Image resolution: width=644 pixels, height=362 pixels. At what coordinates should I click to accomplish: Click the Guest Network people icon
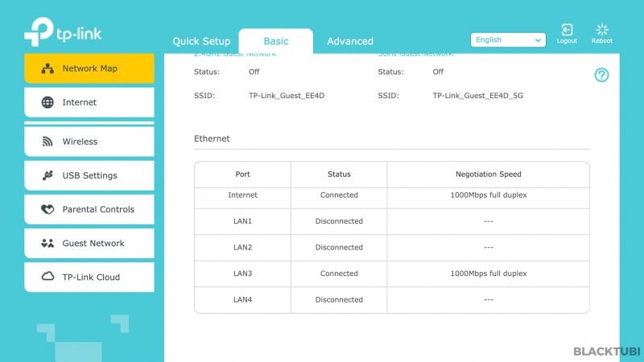coord(47,244)
